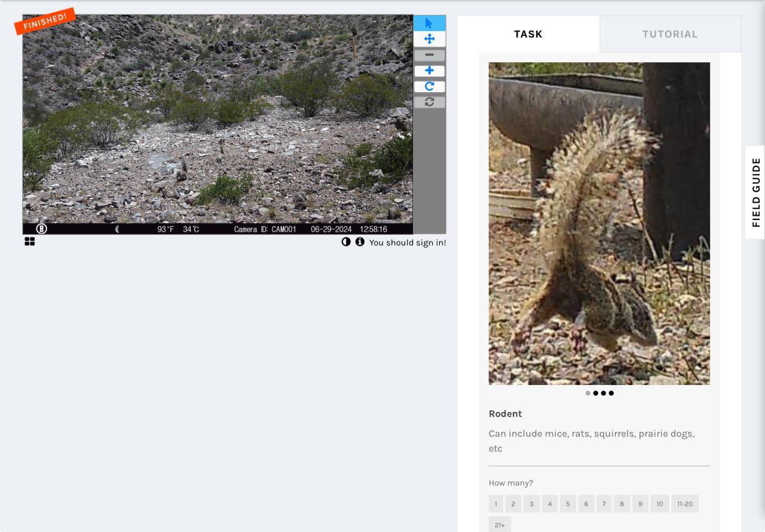The image size is (765, 532).
Task: Choose count 4 for How many
Action: (x=549, y=504)
